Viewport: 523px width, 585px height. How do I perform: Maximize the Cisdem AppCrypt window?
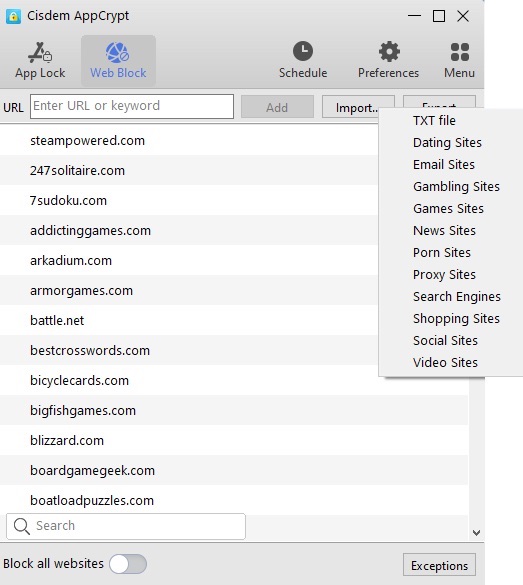[x=439, y=16]
